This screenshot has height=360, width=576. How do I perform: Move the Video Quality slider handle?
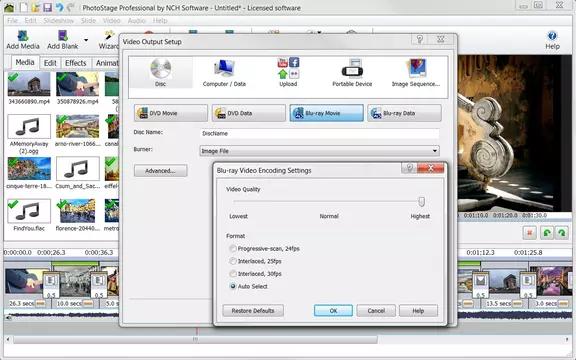pyautogui.click(x=422, y=201)
